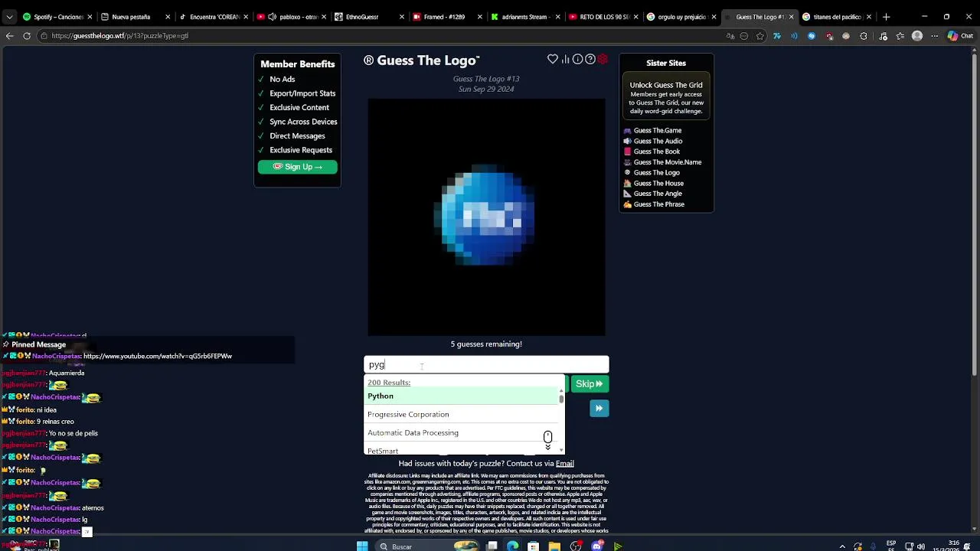Click the guess input field

tap(486, 365)
